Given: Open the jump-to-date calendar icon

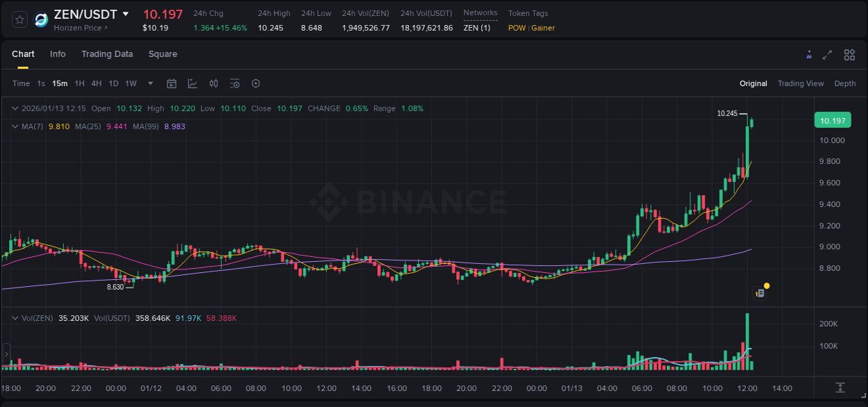Looking at the screenshot, I should coord(172,83).
